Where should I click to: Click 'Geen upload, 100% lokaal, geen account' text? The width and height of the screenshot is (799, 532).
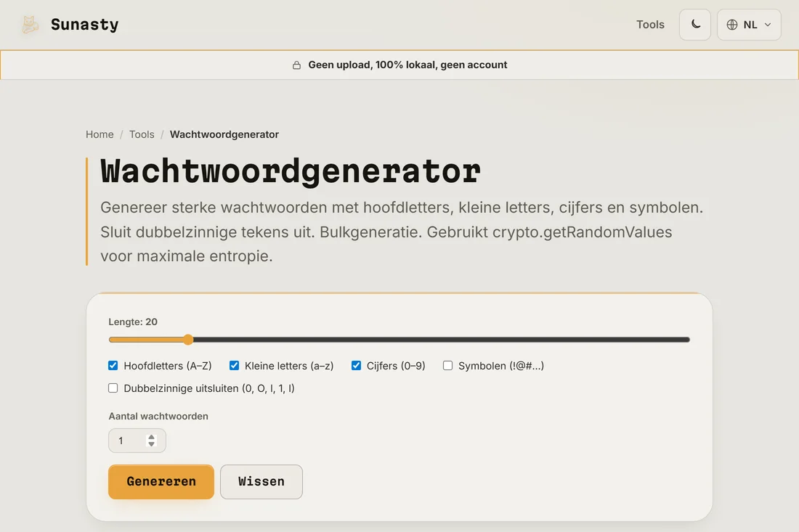tap(407, 65)
